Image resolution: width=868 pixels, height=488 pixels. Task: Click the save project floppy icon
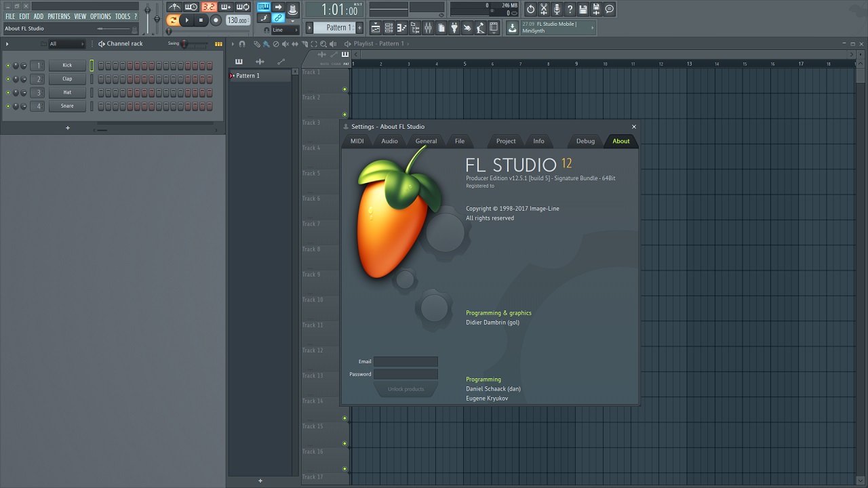[x=583, y=9]
